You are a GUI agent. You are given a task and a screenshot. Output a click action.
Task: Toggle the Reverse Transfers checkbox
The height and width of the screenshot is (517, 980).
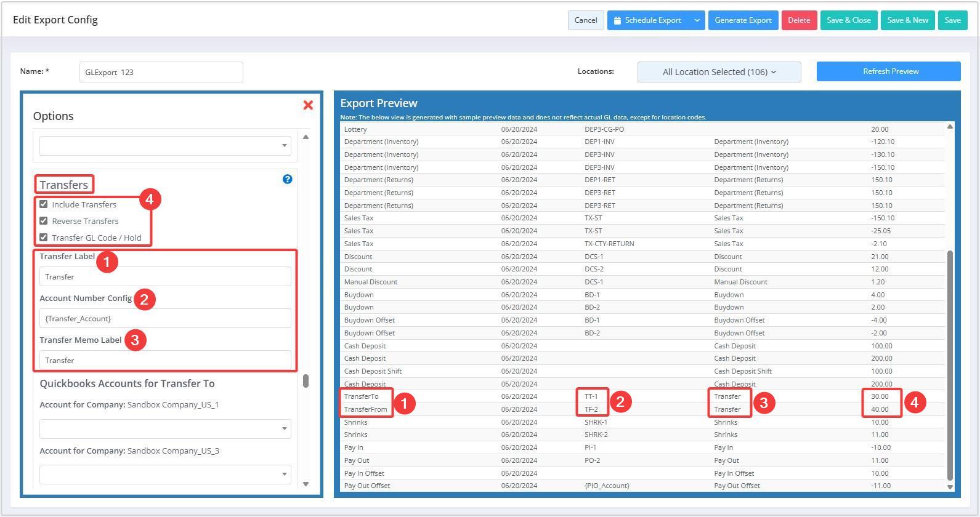click(44, 221)
